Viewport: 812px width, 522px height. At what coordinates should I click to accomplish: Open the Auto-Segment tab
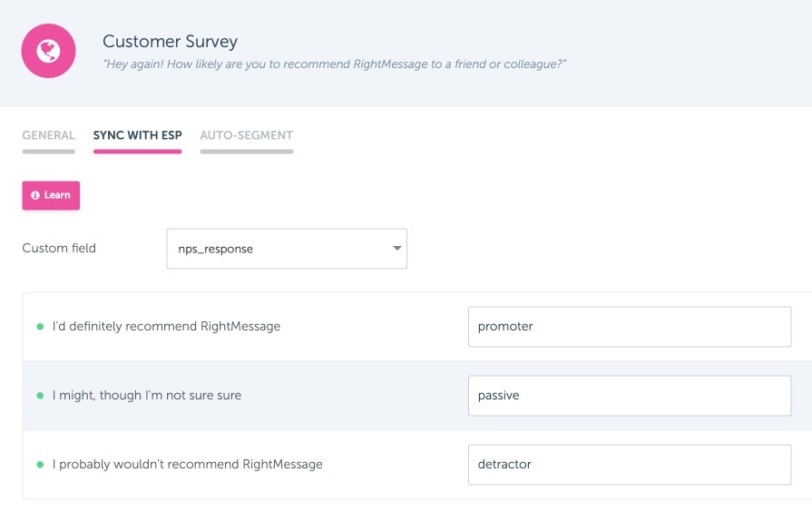pyautogui.click(x=247, y=136)
